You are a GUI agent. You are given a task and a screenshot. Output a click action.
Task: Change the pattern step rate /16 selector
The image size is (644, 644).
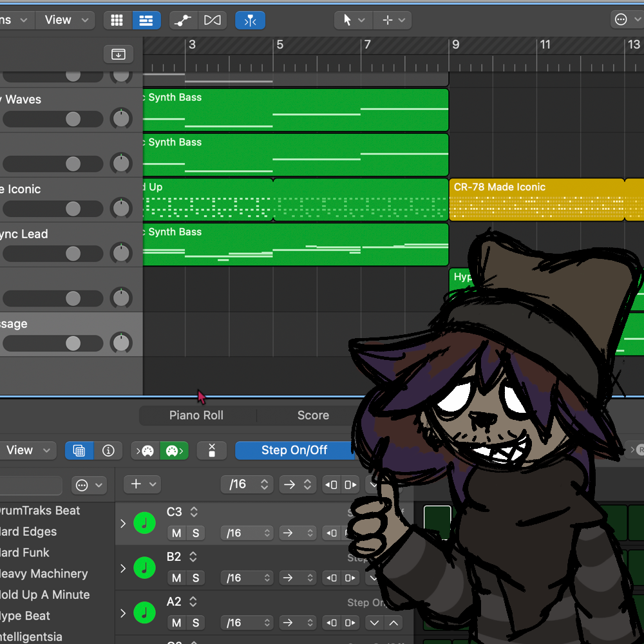click(247, 485)
